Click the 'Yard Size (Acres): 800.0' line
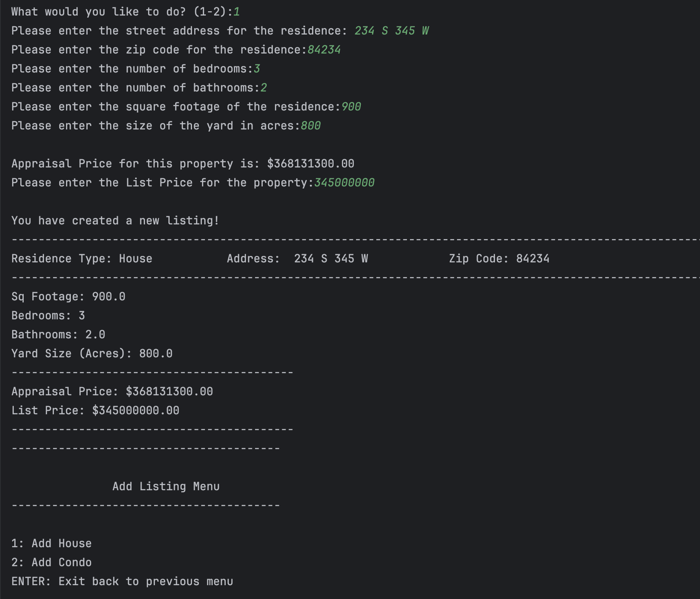 click(x=92, y=353)
